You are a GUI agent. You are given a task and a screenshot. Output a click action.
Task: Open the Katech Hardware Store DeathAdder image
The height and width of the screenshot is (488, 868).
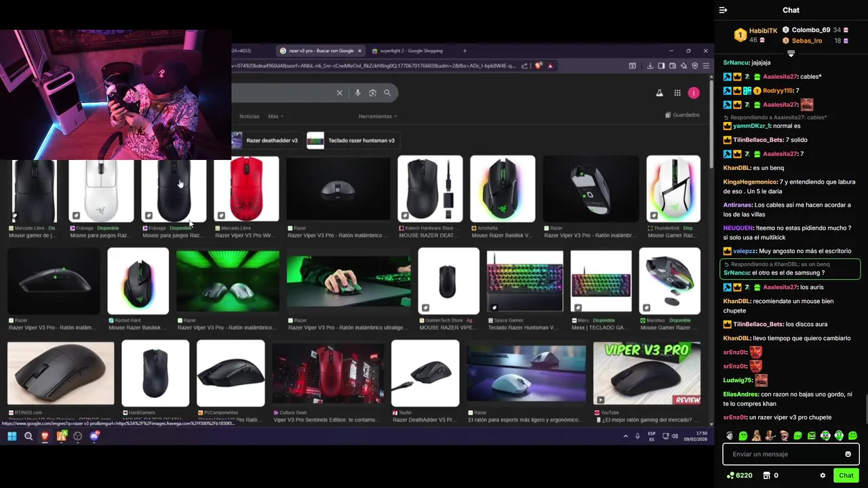click(430, 189)
